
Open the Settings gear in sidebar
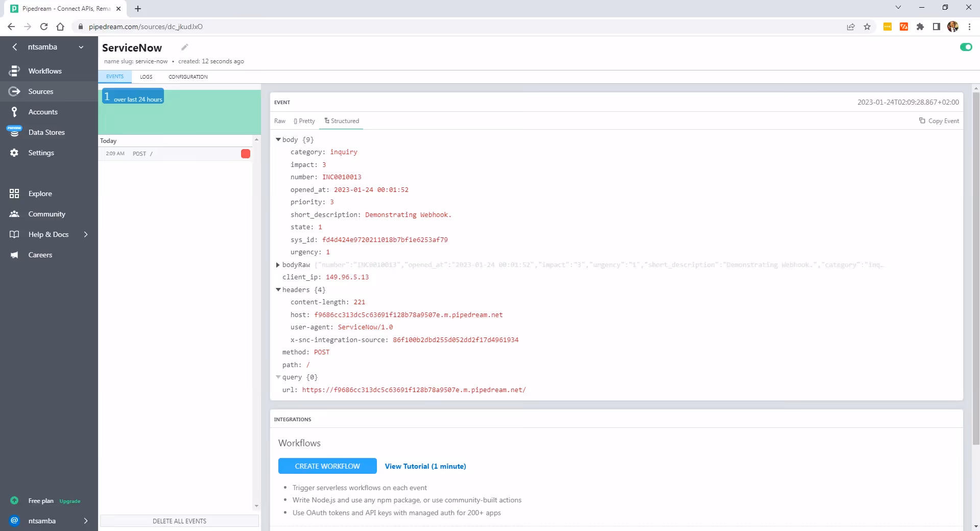coord(14,153)
